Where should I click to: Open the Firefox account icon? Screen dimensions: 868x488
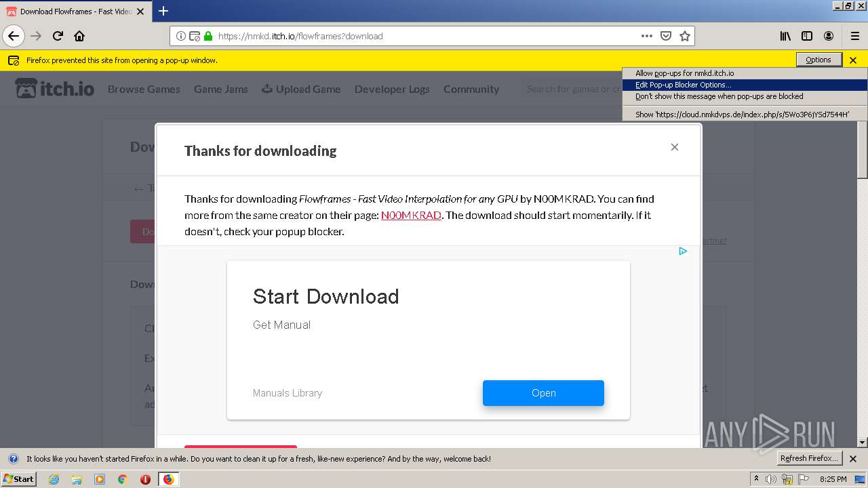pos(829,36)
